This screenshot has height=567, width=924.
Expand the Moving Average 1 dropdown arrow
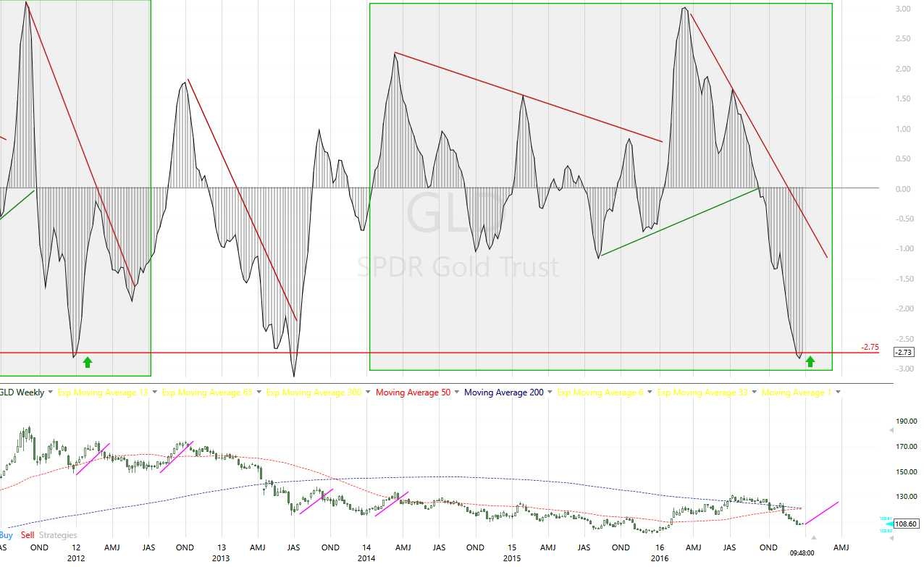click(x=838, y=392)
